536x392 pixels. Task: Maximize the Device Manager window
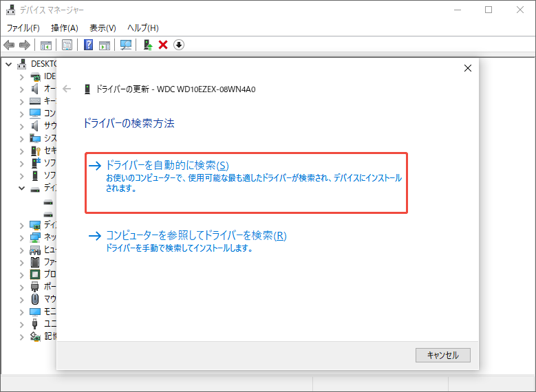coord(489,10)
